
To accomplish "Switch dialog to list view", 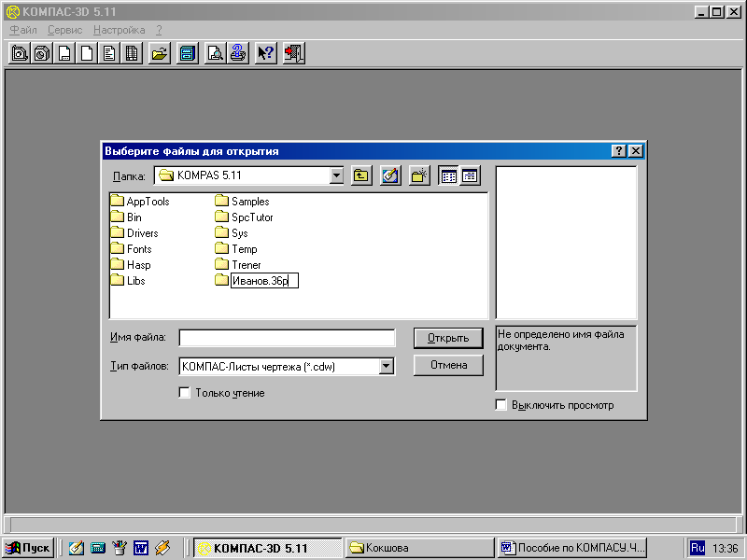I will [x=448, y=175].
